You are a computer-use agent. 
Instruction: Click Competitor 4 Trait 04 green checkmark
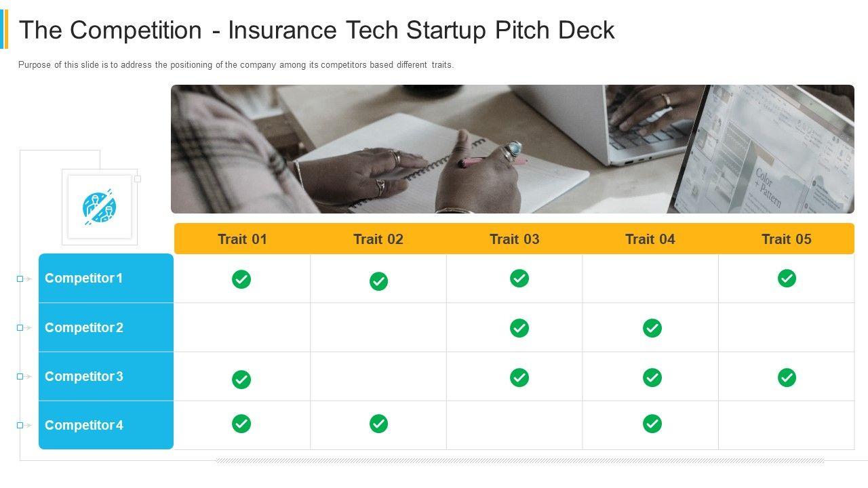pos(652,424)
